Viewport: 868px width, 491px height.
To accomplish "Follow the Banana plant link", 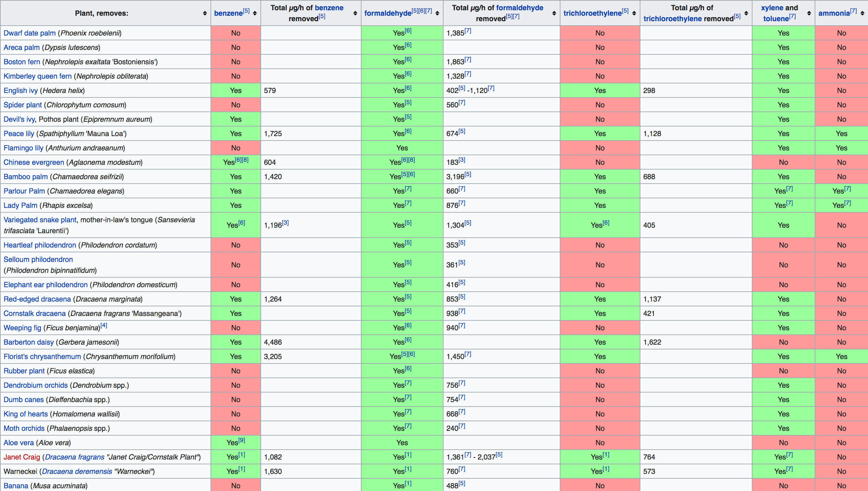I will (x=16, y=486).
